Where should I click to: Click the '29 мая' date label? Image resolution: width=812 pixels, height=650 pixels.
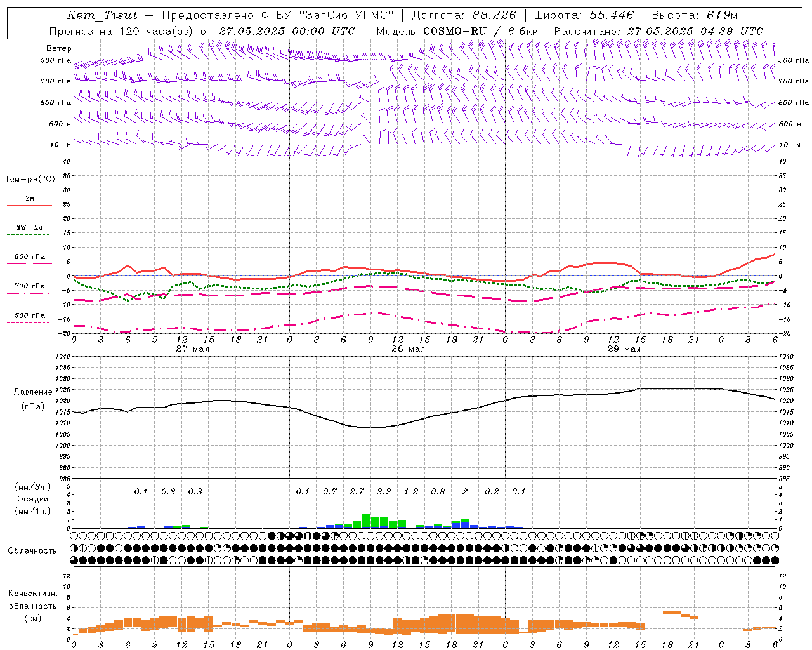(x=624, y=349)
